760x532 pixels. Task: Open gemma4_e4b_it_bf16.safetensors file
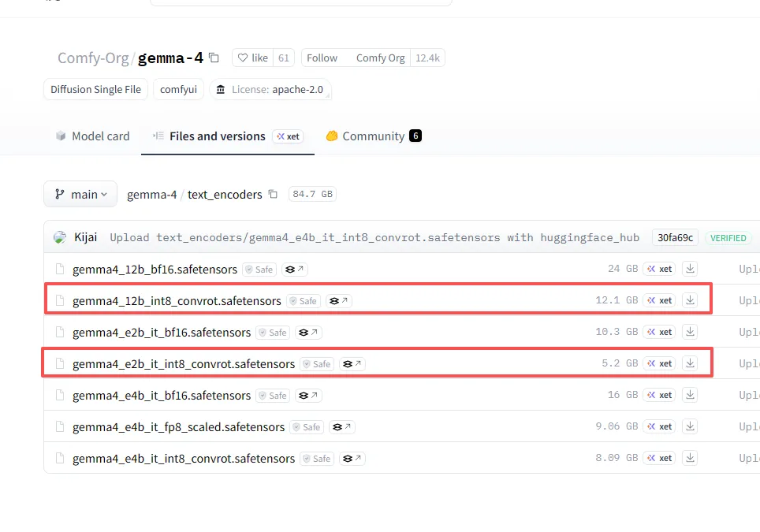[162, 396]
